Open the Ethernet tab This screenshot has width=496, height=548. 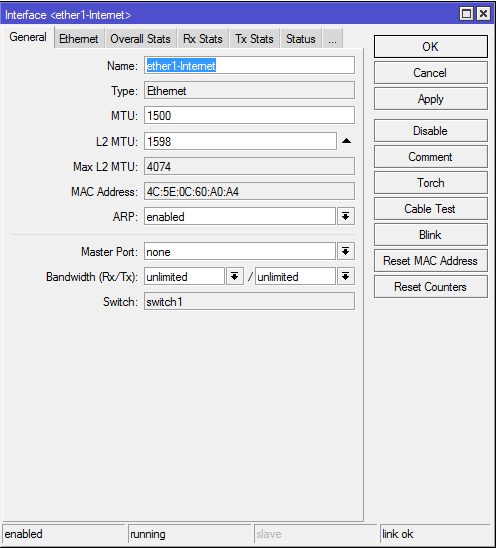[x=79, y=39]
